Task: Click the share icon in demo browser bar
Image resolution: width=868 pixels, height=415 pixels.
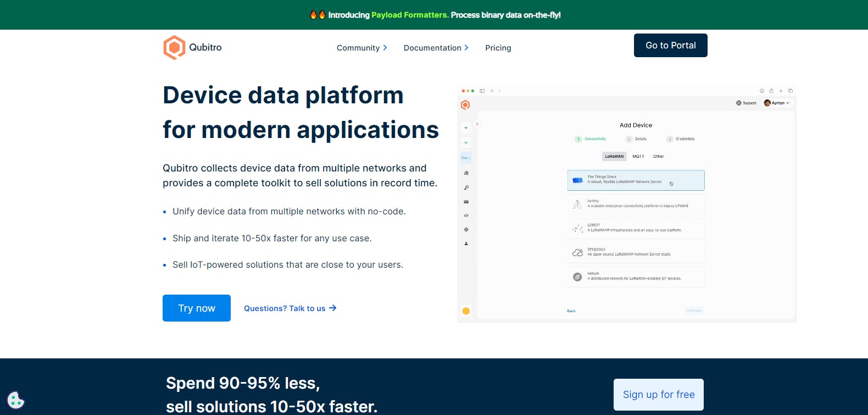Action: [771, 91]
